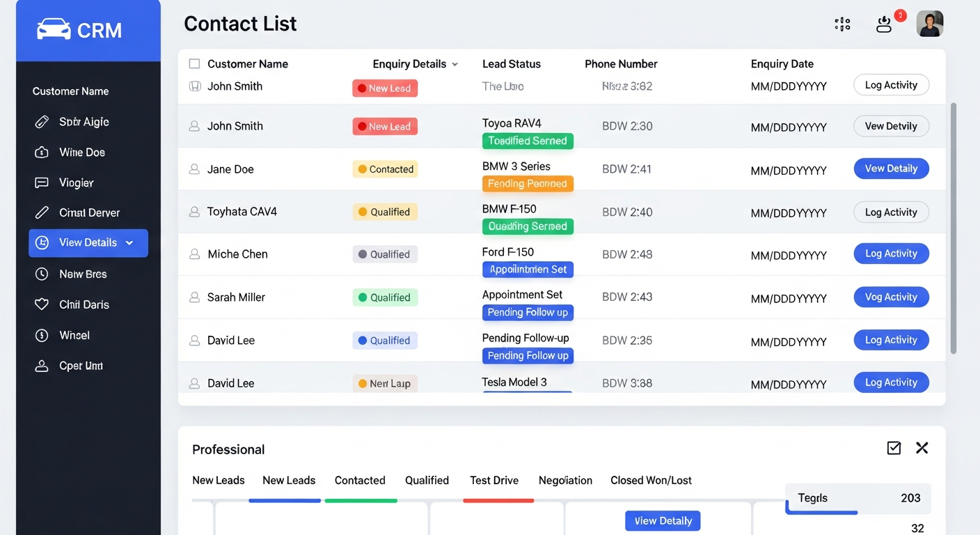Select the Negotiation tab
This screenshot has width=980, height=535.
point(564,480)
